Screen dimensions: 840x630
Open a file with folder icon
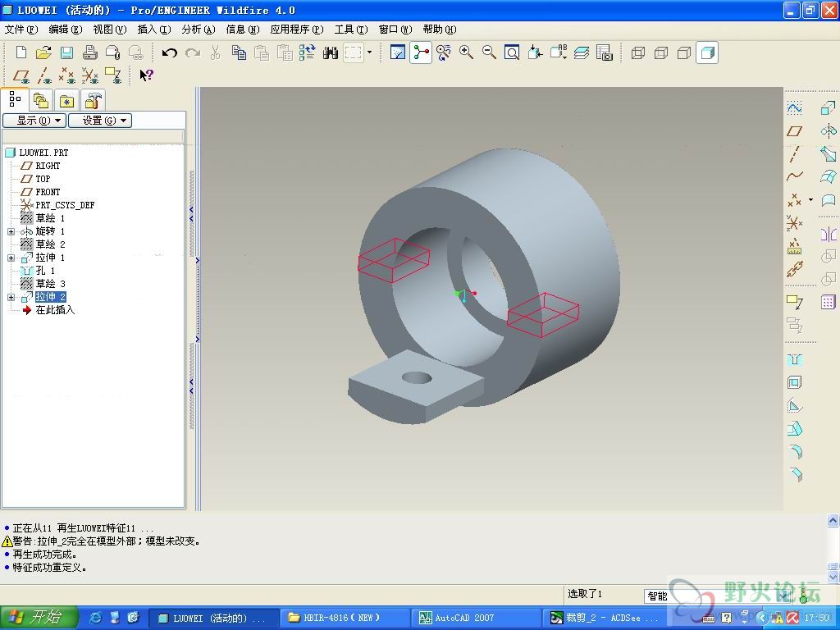(x=43, y=52)
